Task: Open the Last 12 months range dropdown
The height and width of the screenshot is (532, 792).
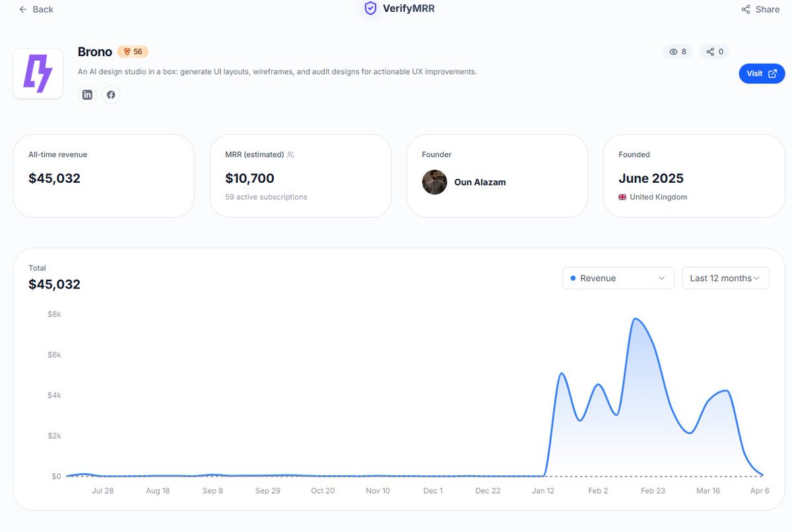Action: point(725,278)
